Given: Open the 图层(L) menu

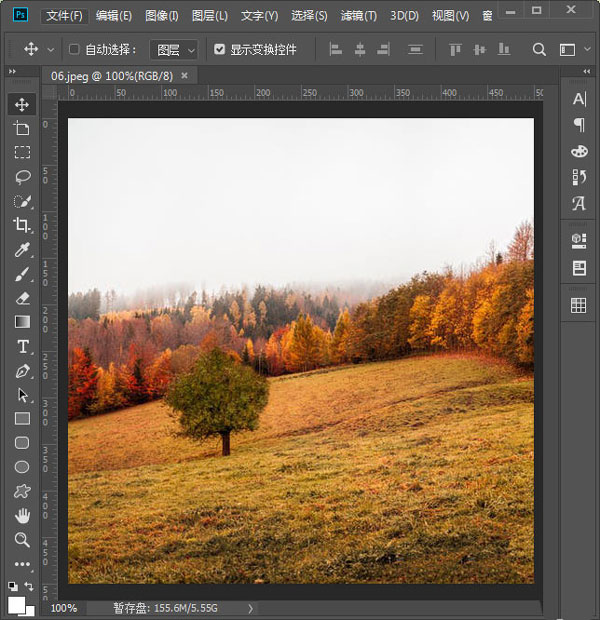Looking at the screenshot, I should (210, 16).
